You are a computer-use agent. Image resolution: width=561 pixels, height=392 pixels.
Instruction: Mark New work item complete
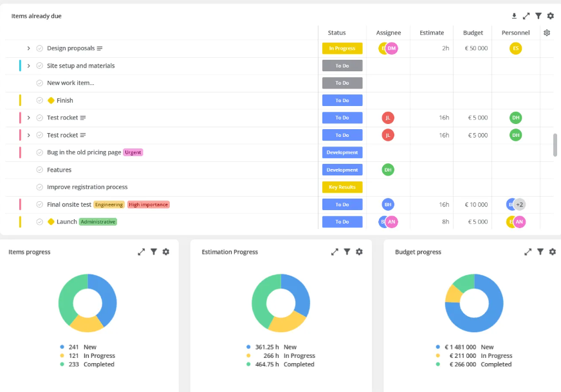(x=39, y=83)
